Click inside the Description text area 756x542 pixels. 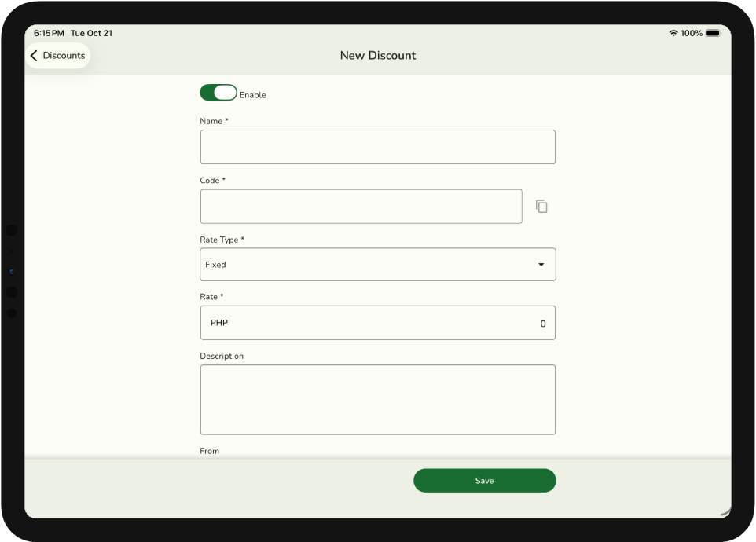[377, 399]
